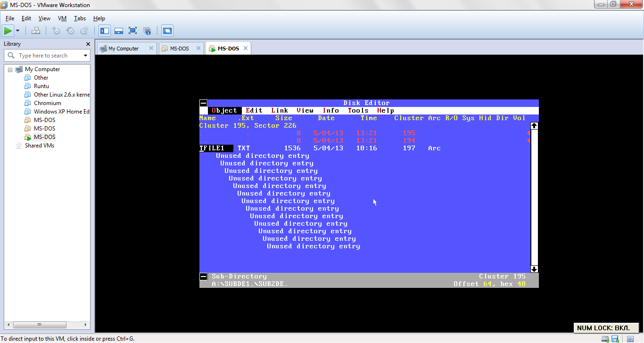Select Shared VMs in library tree
The width and height of the screenshot is (644, 343).
tap(40, 146)
